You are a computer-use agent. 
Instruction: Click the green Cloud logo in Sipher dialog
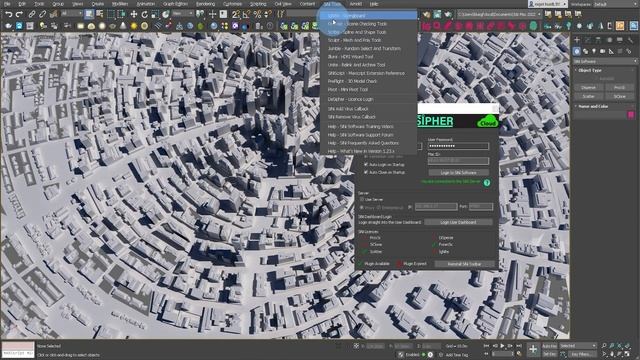(x=487, y=122)
